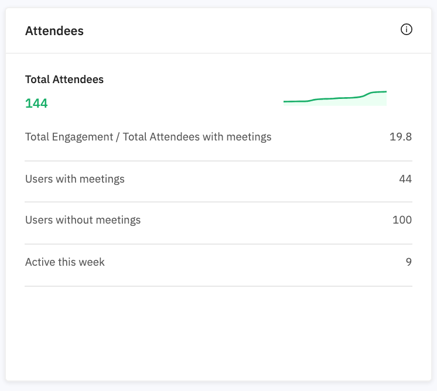This screenshot has width=437, height=391.
Task: Click the 100 users without meetings value
Action: pos(402,220)
